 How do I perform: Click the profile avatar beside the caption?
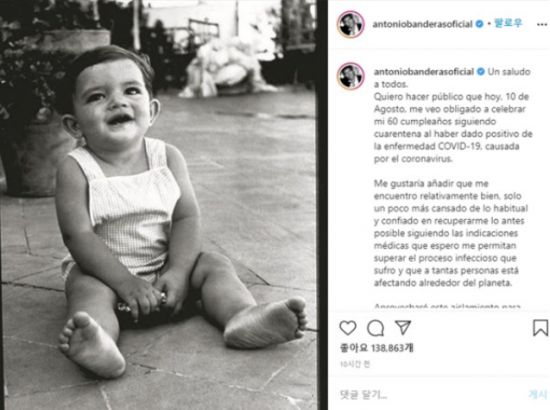click(350, 76)
